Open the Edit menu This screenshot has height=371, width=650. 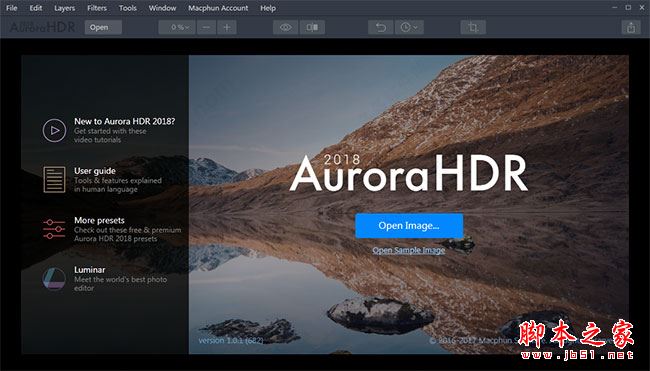[36, 8]
